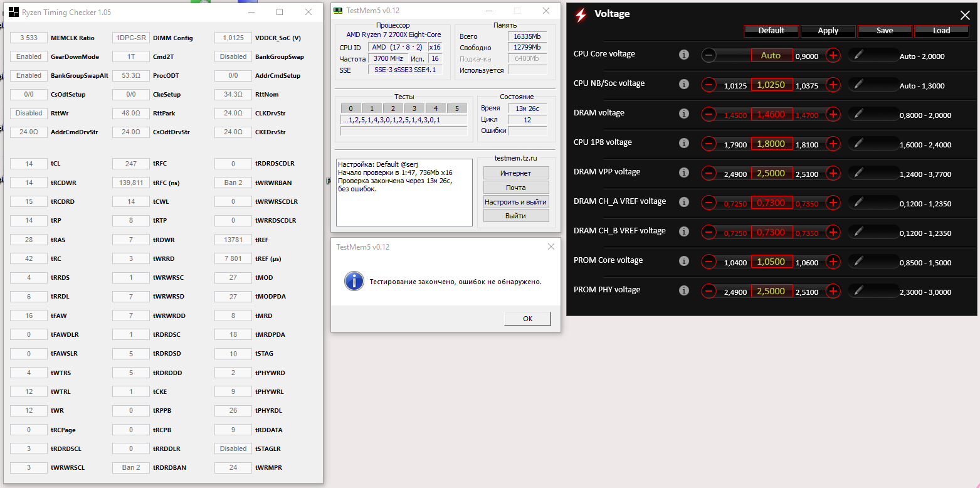The height and width of the screenshot is (488, 980).
Task: Close the Voltage window
Action: click(965, 16)
